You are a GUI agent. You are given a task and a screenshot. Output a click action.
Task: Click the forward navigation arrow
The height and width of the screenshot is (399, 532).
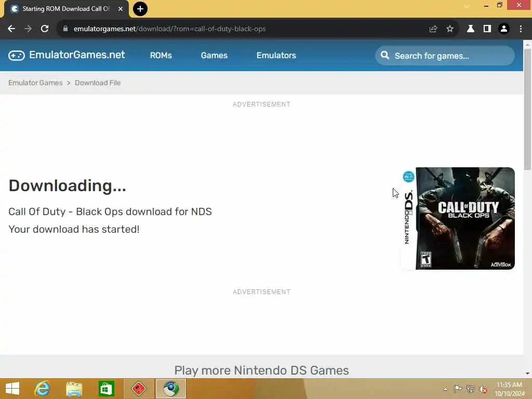(28, 29)
